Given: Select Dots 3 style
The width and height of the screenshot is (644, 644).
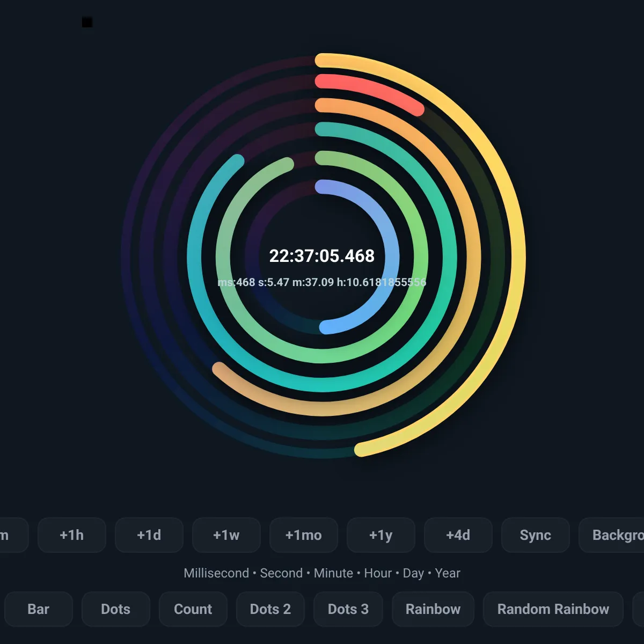Looking at the screenshot, I should [x=348, y=609].
